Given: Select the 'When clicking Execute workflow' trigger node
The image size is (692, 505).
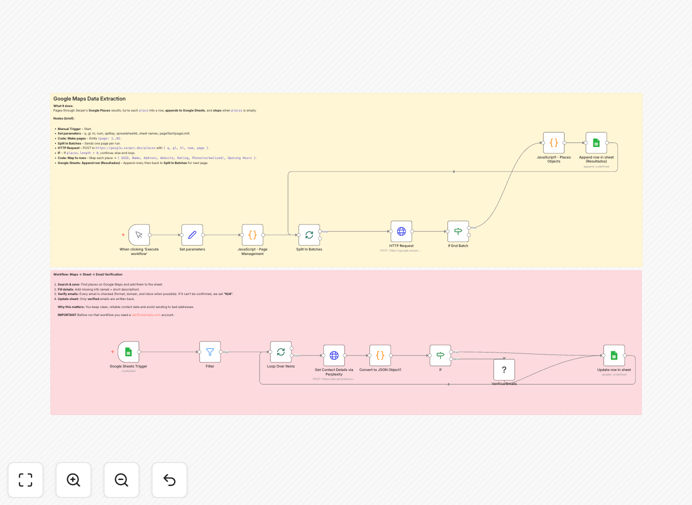Looking at the screenshot, I should coord(139,235).
